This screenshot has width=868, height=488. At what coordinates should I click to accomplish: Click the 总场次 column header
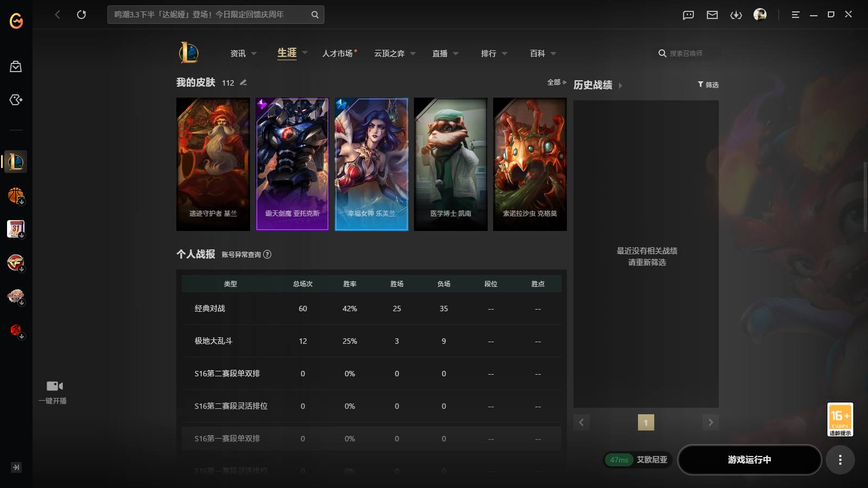pyautogui.click(x=303, y=284)
